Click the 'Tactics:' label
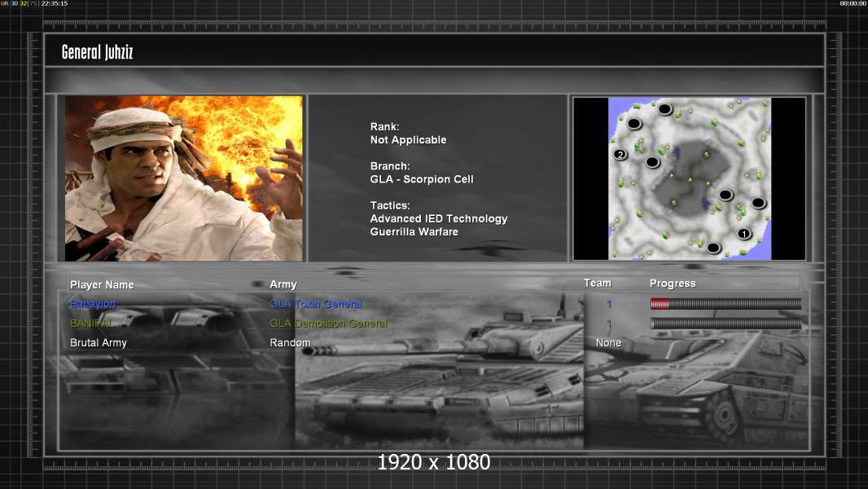The image size is (868, 489). click(390, 205)
